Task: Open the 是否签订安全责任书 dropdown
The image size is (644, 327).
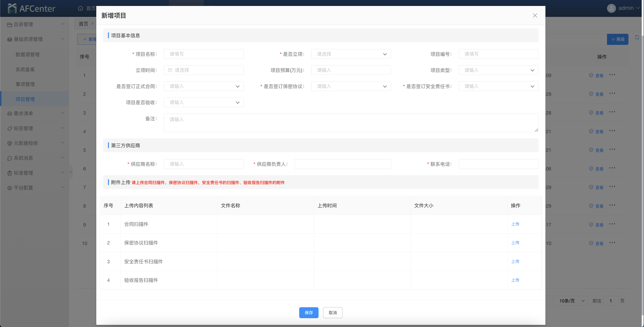Action: coord(498,86)
